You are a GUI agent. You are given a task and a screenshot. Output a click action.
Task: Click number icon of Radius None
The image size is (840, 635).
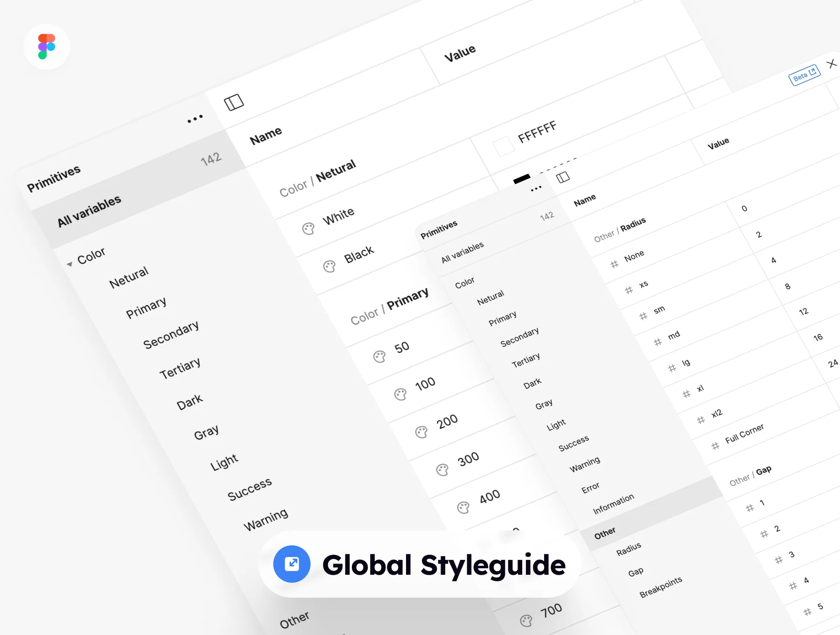615,264
